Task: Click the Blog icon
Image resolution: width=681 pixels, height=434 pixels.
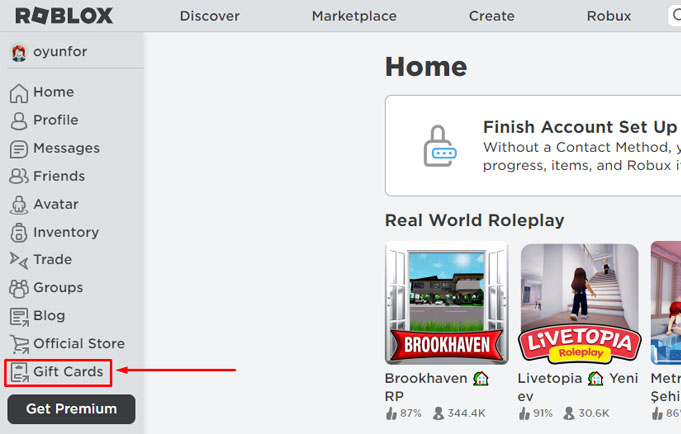Action: point(19,317)
